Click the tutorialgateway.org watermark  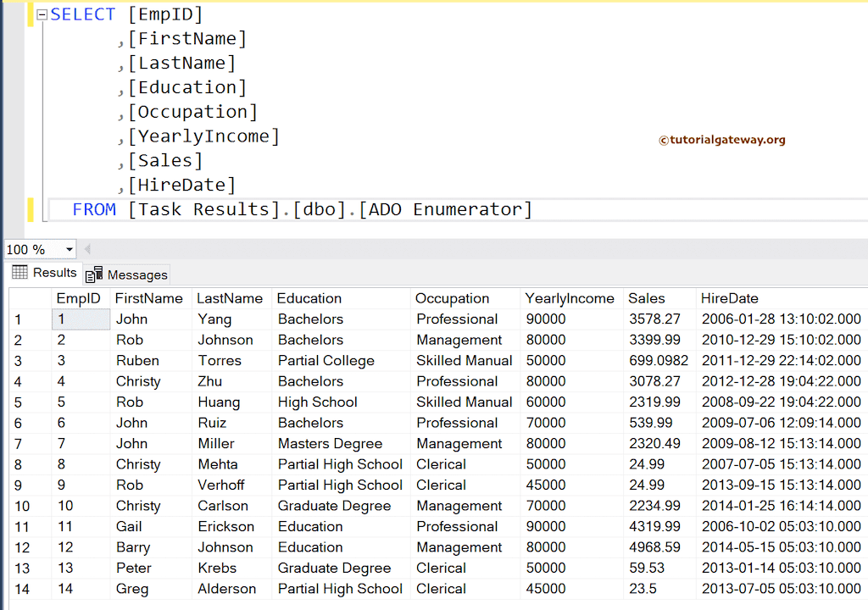tap(721, 140)
